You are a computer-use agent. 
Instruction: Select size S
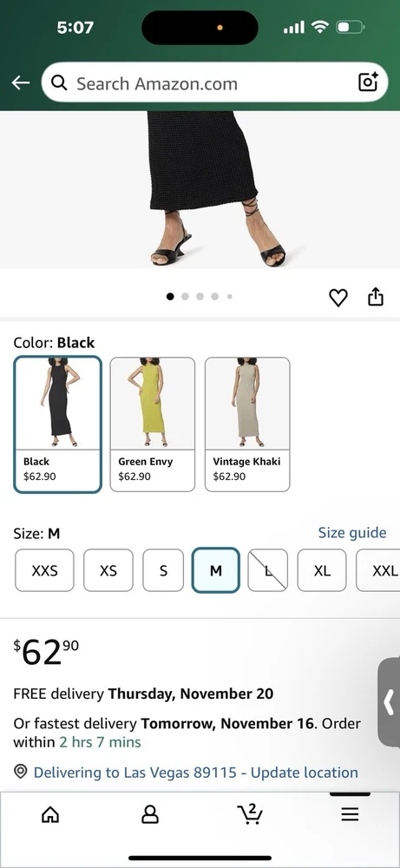[x=163, y=570]
